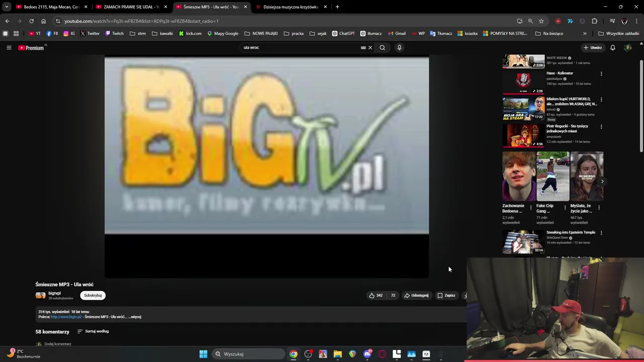Open the tab search dropdown arrow
This screenshot has height=362, width=644.
tap(7, 7)
